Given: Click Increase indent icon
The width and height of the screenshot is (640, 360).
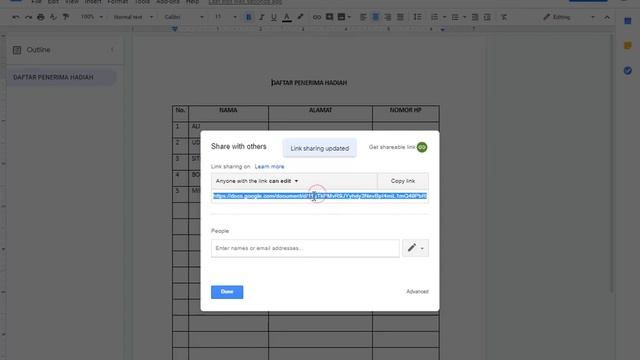Looking at the screenshot, I should tap(487, 17).
